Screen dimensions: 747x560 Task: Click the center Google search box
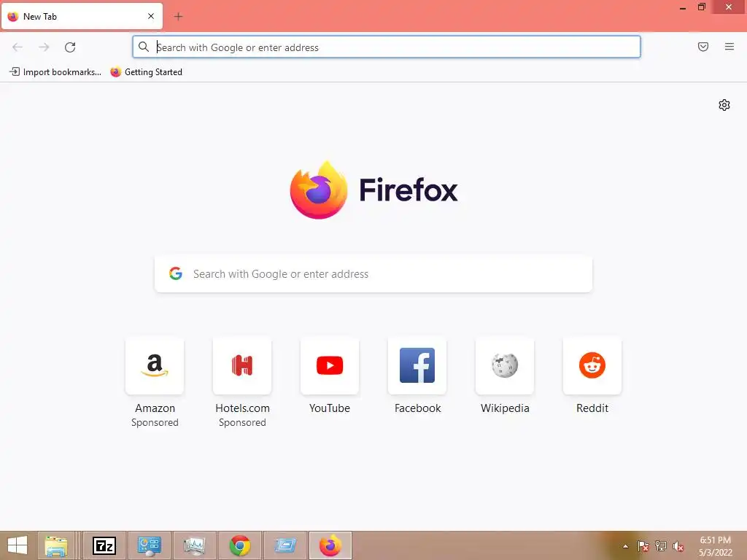(x=373, y=274)
